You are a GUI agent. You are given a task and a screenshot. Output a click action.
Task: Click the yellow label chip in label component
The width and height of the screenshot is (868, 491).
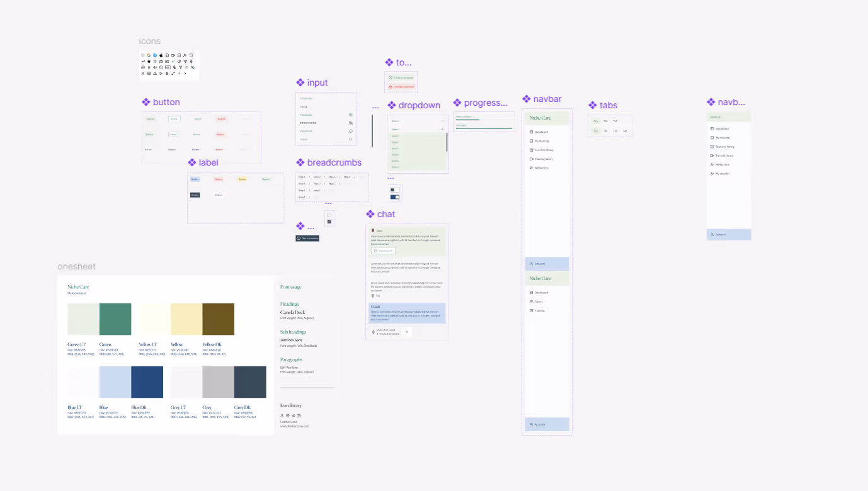click(x=242, y=179)
